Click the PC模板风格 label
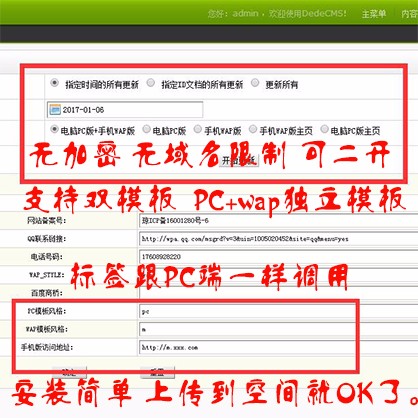Image resolution: width=418 pixels, height=418 pixels. click(47, 311)
